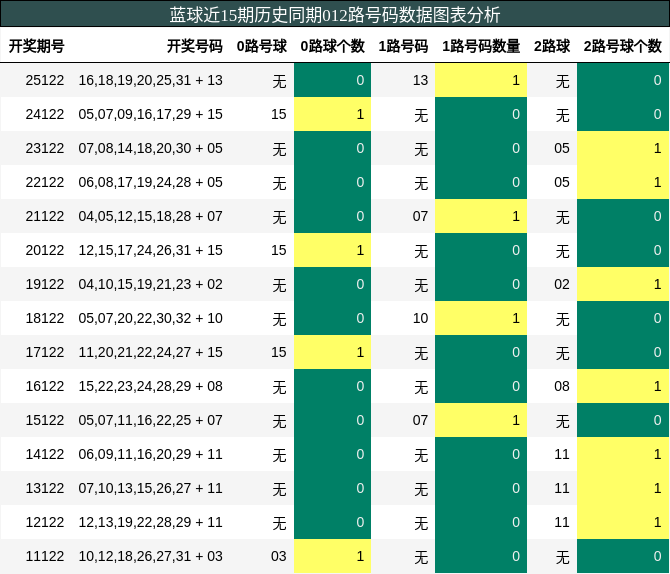The image size is (670, 574).
Task: Click the 1路号码 value 10 in row 18122
Action: [x=420, y=318]
